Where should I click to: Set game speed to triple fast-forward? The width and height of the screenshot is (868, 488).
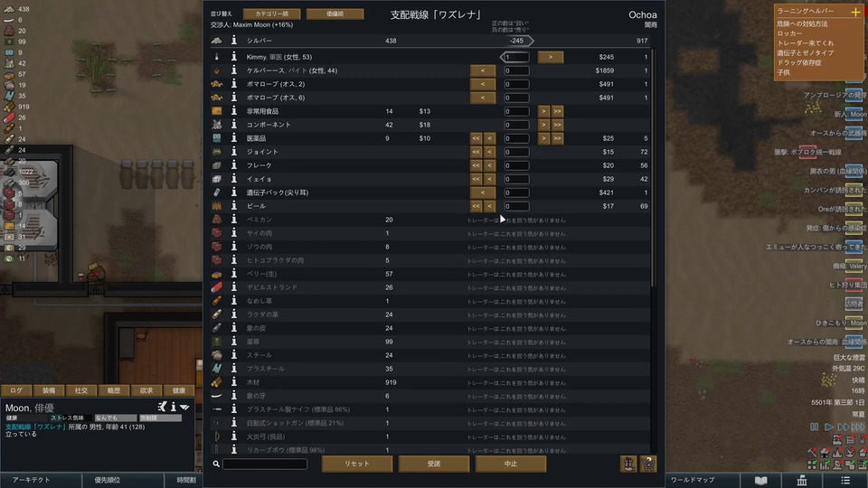point(857,427)
